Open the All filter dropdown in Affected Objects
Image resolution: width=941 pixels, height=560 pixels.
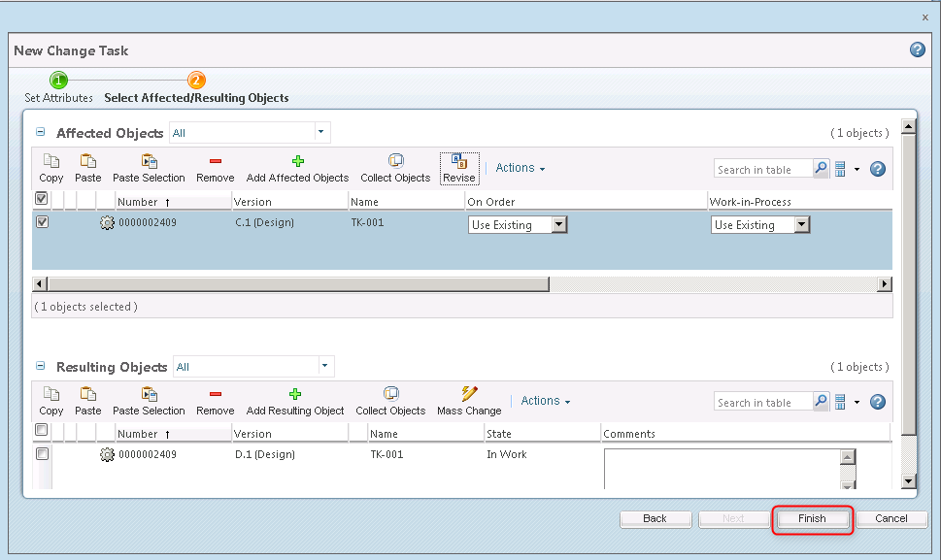point(319,132)
